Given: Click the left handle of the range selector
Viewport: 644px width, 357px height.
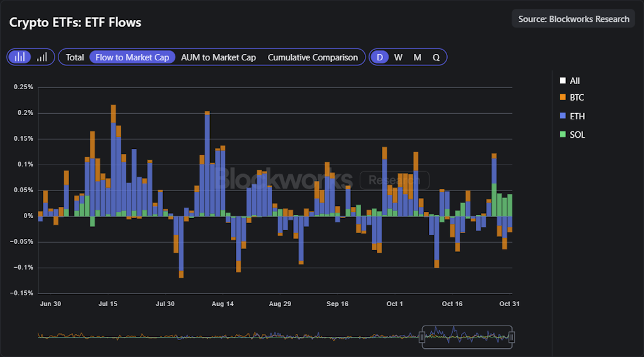Looking at the screenshot, I should coord(422,338).
